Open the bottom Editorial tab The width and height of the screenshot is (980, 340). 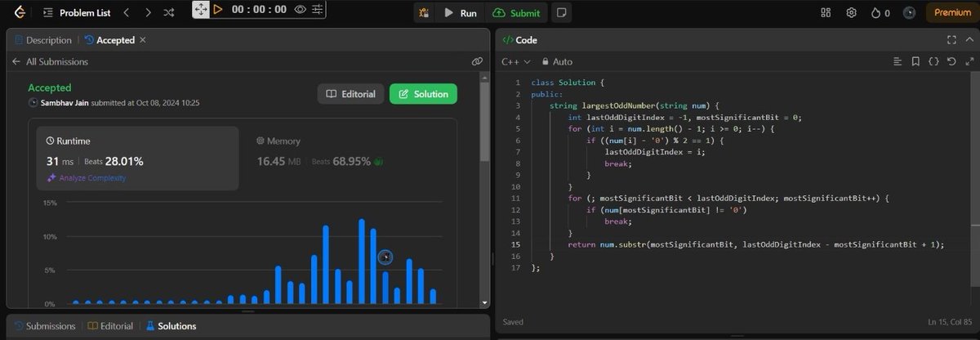pyautogui.click(x=110, y=326)
